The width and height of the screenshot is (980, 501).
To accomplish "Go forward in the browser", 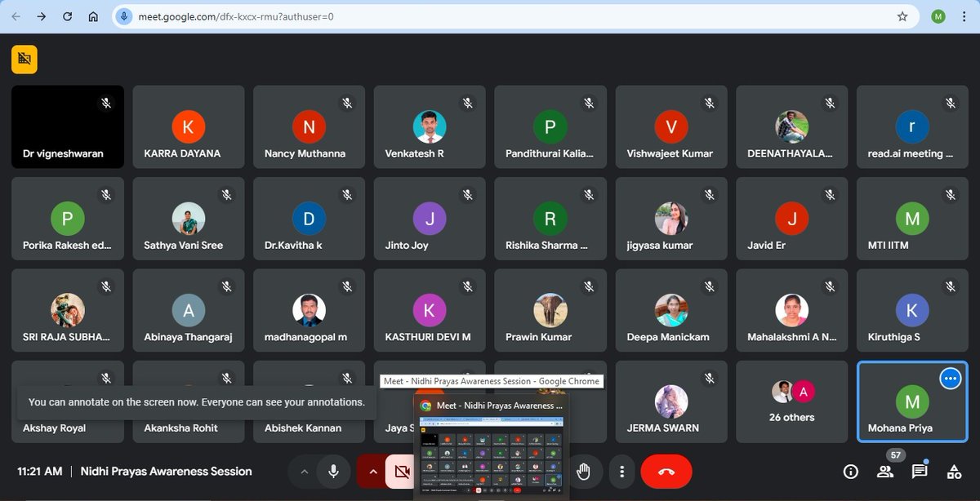I will (x=42, y=16).
